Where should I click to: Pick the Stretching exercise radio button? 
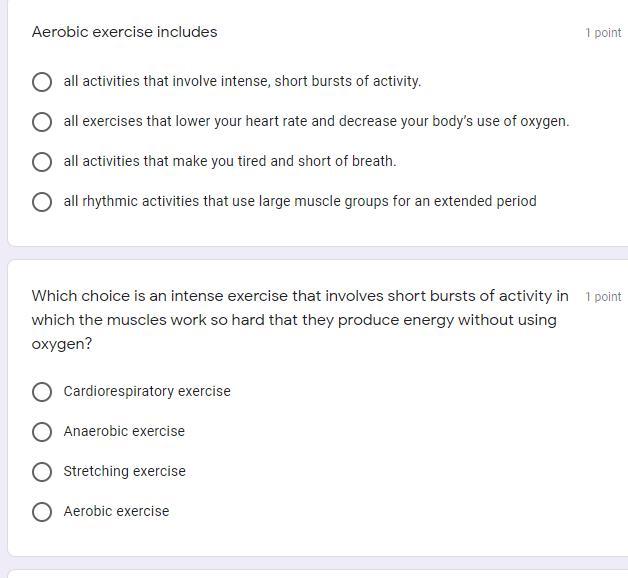coord(42,472)
